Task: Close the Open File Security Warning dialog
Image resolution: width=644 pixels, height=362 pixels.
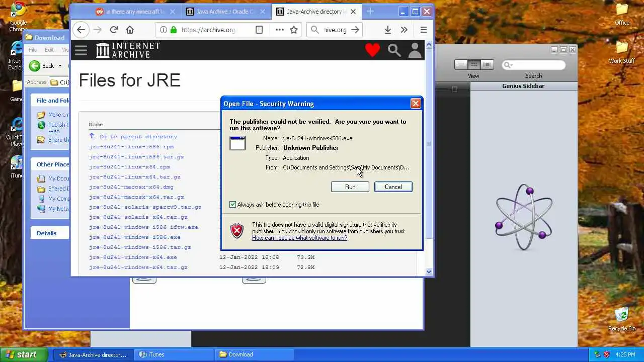Action: pos(416,104)
